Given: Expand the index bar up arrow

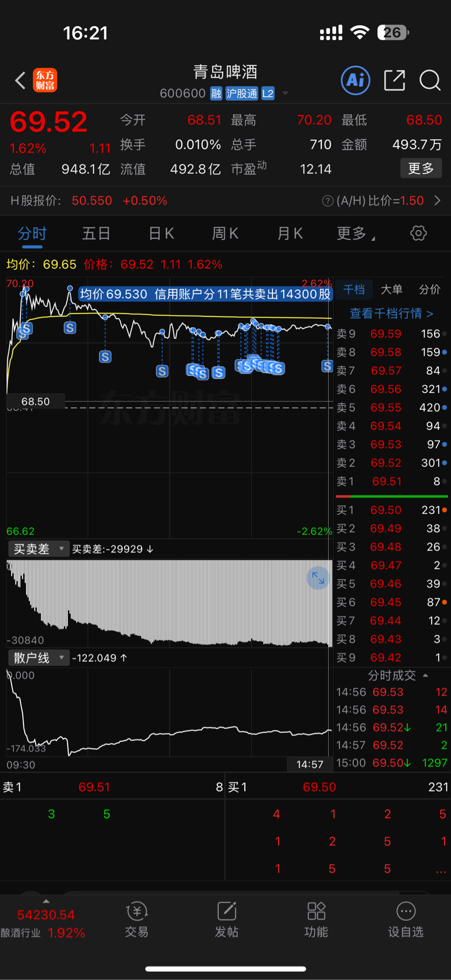Looking at the screenshot, I should [46, 901].
